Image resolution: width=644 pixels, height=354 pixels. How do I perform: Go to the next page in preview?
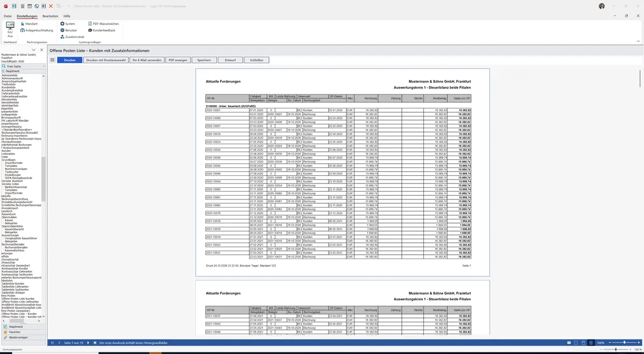(x=87, y=343)
